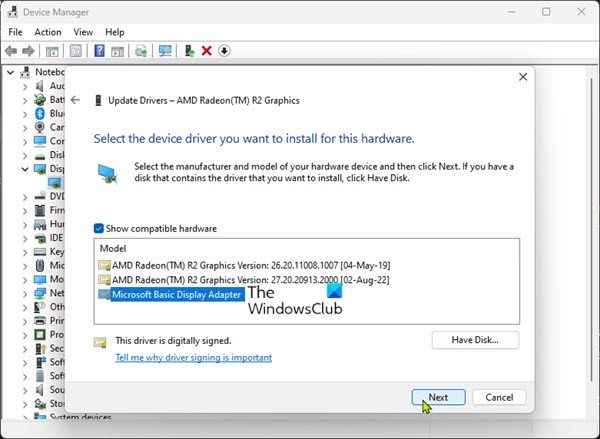The width and height of the screenshot is (600, 439).
Task: Uncheck Show compatible hardware checkbox
Action: [98, 227]
